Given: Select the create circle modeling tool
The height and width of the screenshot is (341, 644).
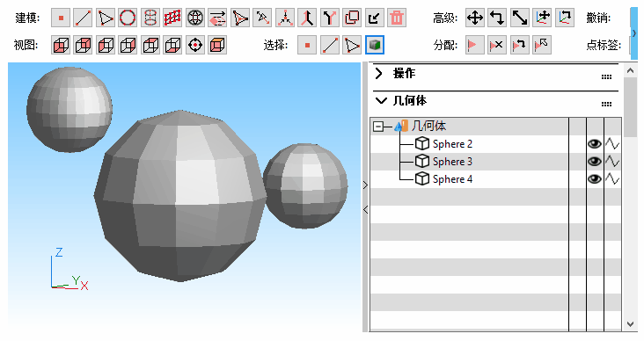Looking at the screenshot, I should [128, 18].
